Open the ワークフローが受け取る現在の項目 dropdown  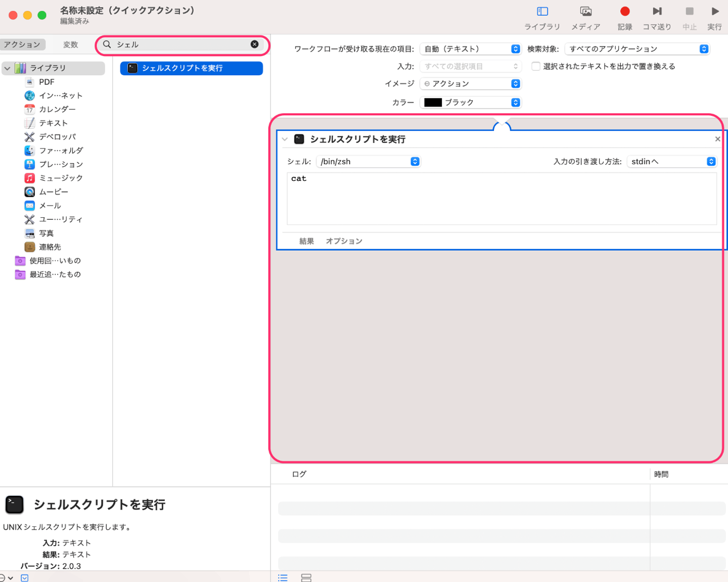tap(470, 49)
